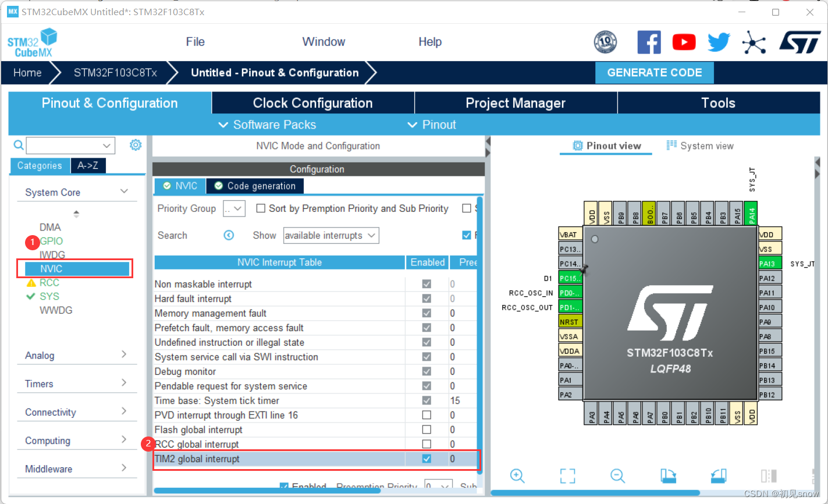The image size is (828, 504).
Task: Zoom out of the pinout view
Action: 617,475
